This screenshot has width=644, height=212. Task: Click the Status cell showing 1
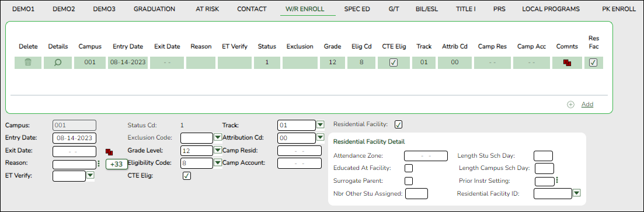[x=267, y=62]
